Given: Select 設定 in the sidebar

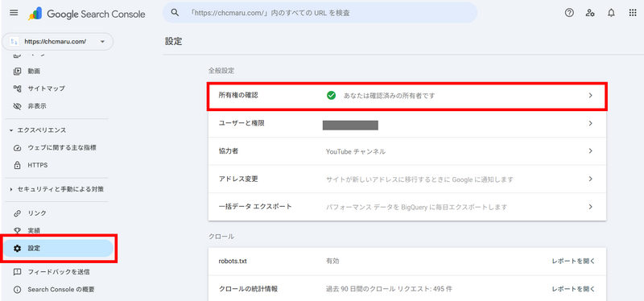Looking at the screenshot, I should pyautogui.click(x=58, y=248).
